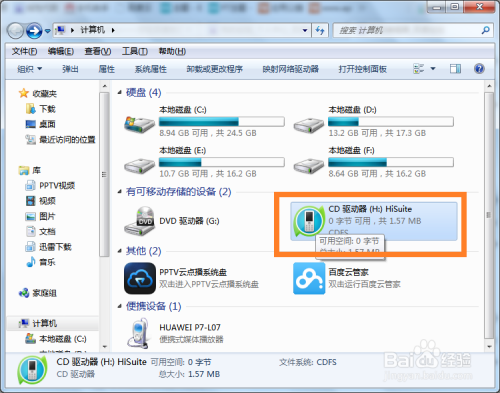The width and height of the screenshot is (500, 393).
Task: Select 最近访问的位置 in favorites
Action: pos(67,140)
